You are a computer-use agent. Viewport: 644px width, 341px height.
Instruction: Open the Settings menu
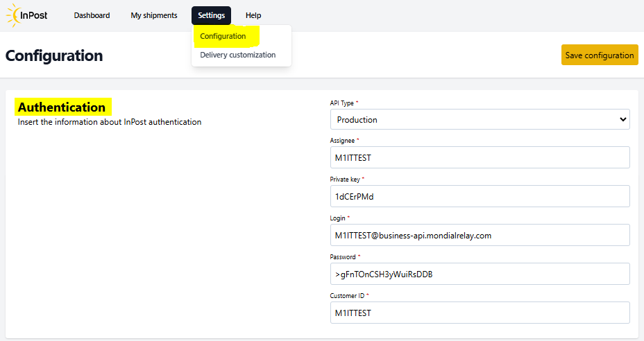[x=211, y=15]
